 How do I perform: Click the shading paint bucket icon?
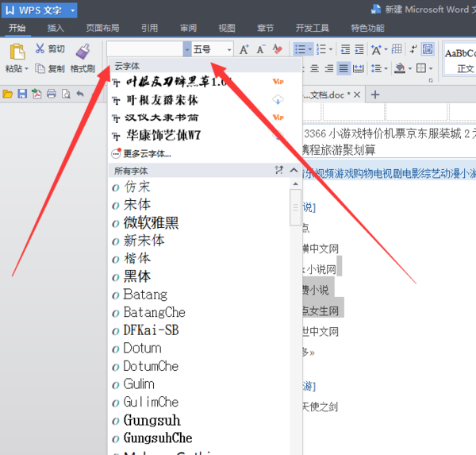coord(400,68)
